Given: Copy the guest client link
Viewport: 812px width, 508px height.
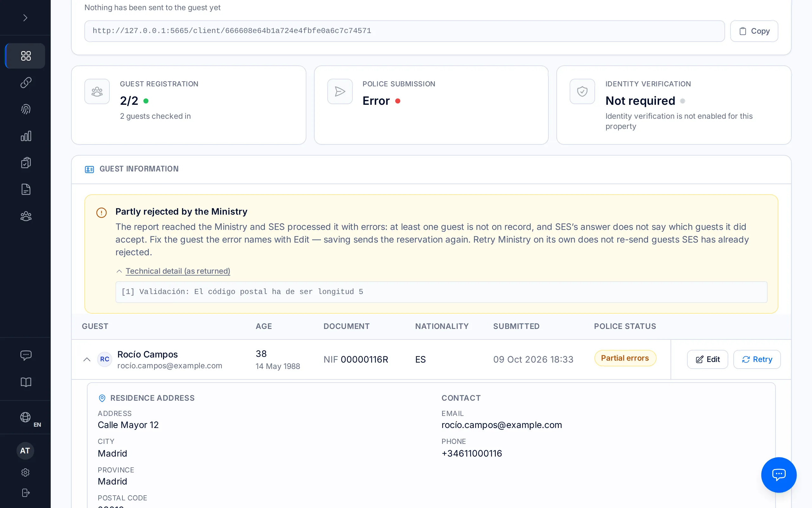Looking at the screenshot, I should tap(754, 31).
